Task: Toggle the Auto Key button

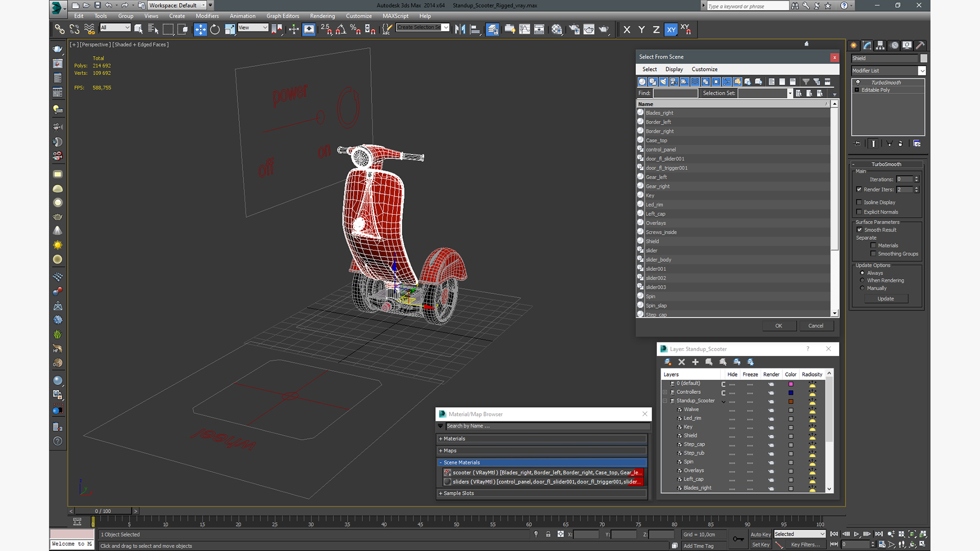Action: pos(761,534)
